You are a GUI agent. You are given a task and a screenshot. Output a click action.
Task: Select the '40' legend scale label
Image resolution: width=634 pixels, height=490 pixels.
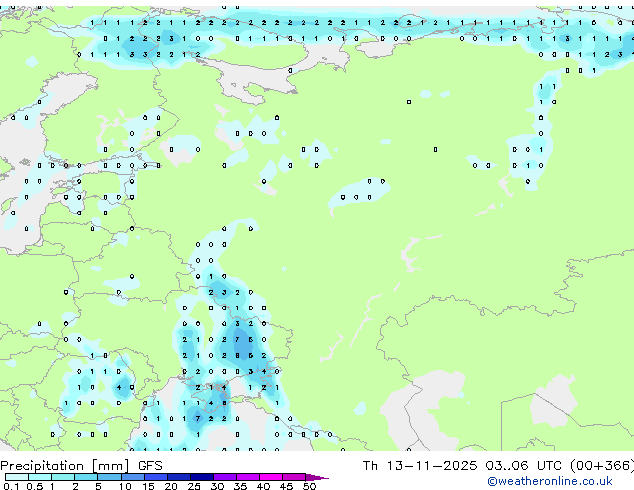(x=263, y=486)
